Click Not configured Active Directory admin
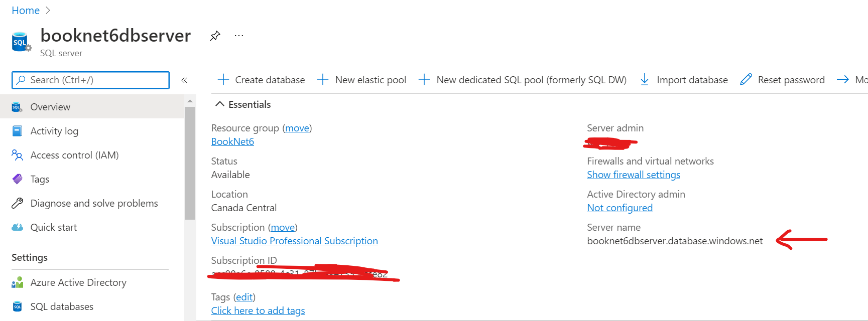 (x=620, y=208)
